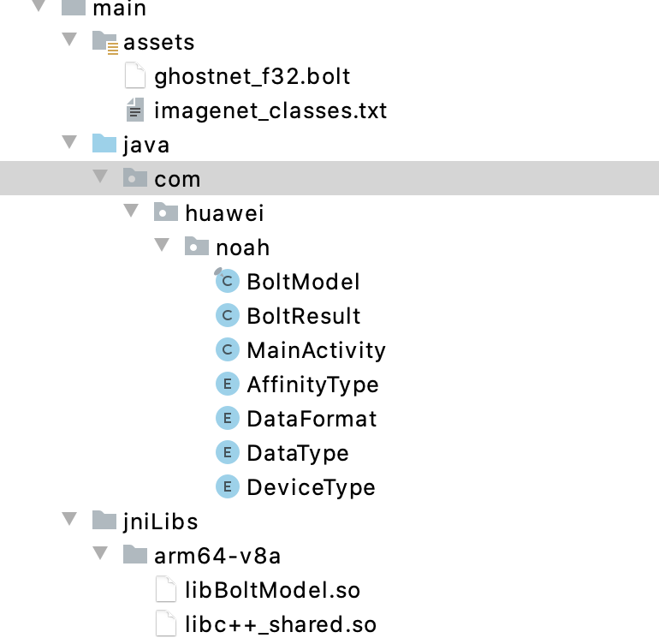Click the AffinityType enum icon
This screenshot has height=644, width=659.
point(227,385)
